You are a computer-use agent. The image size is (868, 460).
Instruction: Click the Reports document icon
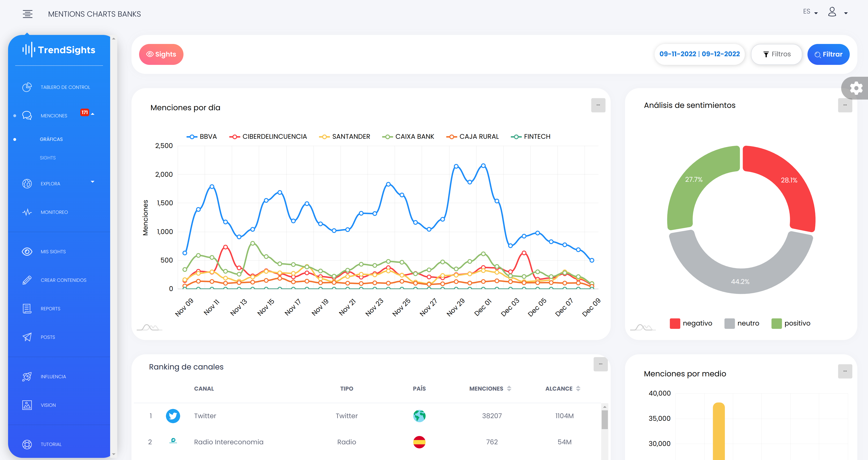pos(27,309)
